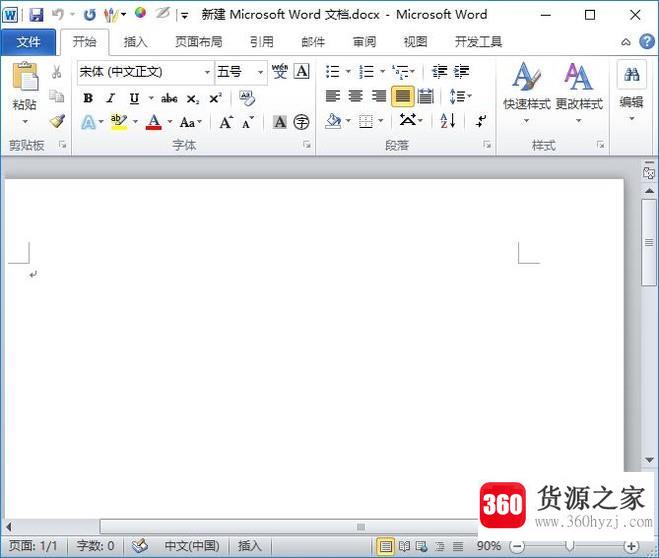Image resolution: width=659 pixels, height=558 pixels.
Task: Click Grow Font large A
Action: [226, 122]
